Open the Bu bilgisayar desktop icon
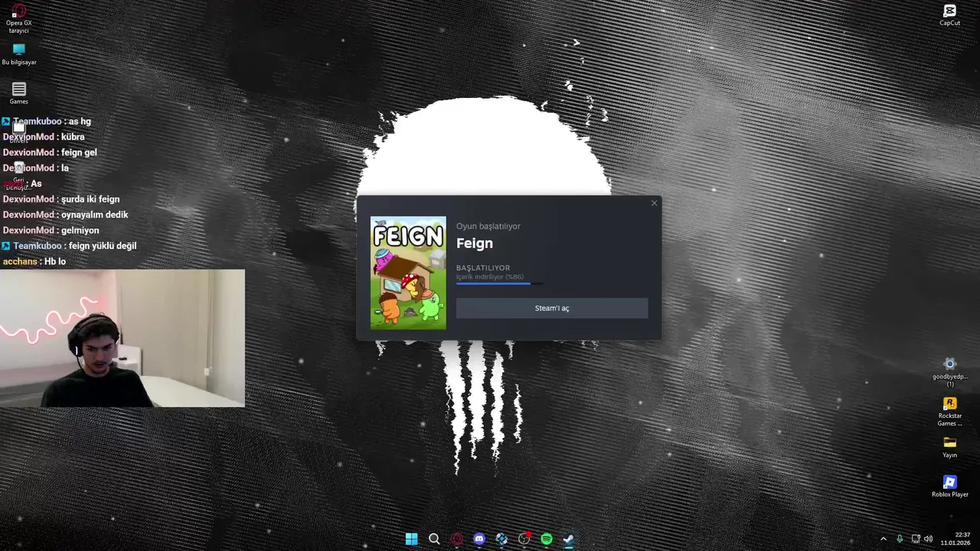 [18, 54]
